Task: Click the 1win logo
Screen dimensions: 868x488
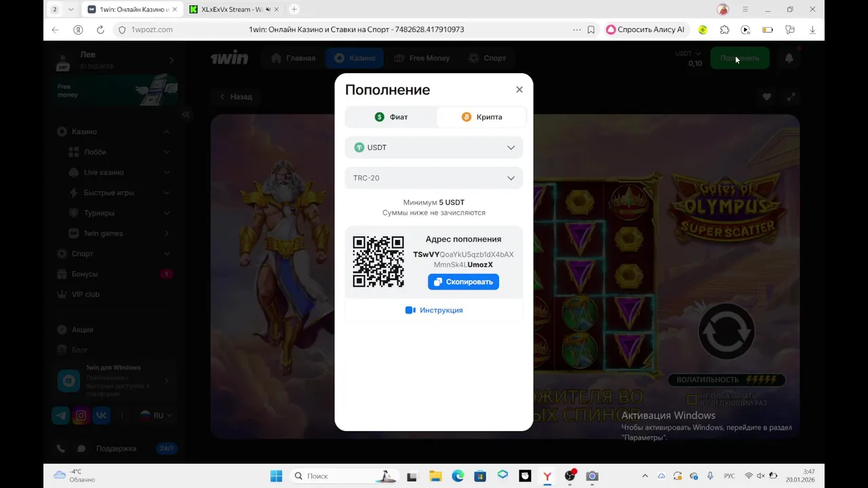Action: 229,58
